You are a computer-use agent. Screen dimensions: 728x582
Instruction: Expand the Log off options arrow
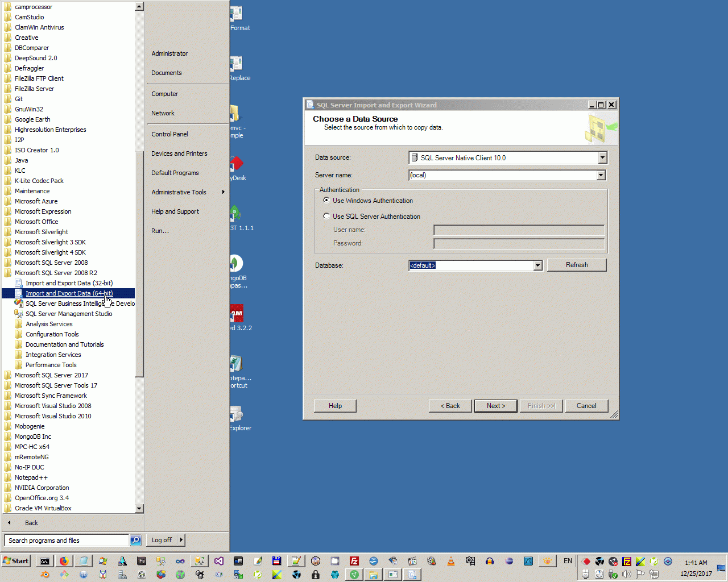(x=181, y=540)
